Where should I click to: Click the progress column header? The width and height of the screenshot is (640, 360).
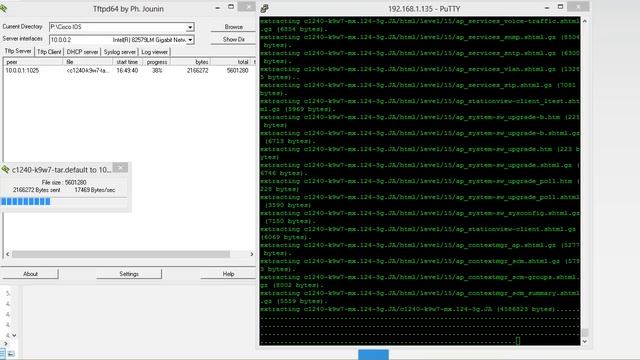click(156, 62)
